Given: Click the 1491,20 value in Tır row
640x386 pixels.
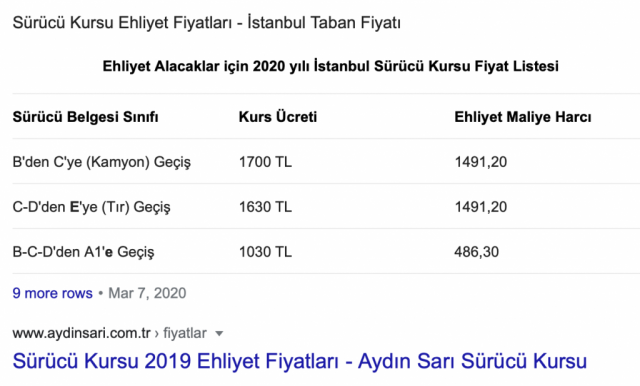Looking at the screenshot, I should click(480, 207).
